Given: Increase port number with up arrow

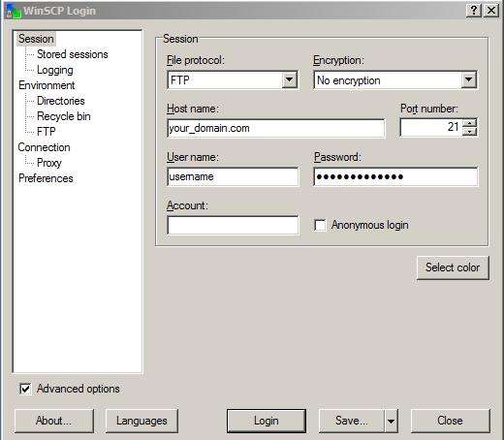Looking at the screenshot, I should pyautogui.click(x=469, y=123).
